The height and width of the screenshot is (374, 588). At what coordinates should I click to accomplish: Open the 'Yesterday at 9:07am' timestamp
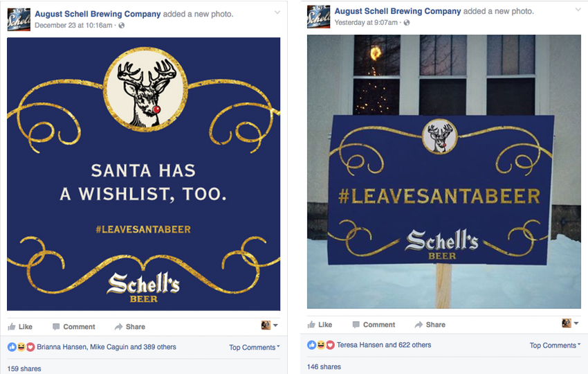coord(366,23)
